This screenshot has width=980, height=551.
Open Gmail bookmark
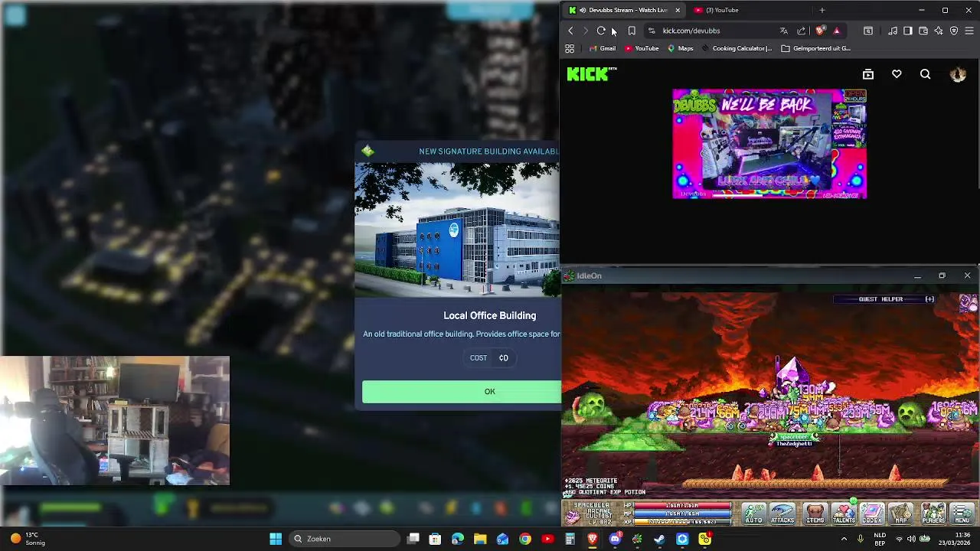(x=602, y=48)
